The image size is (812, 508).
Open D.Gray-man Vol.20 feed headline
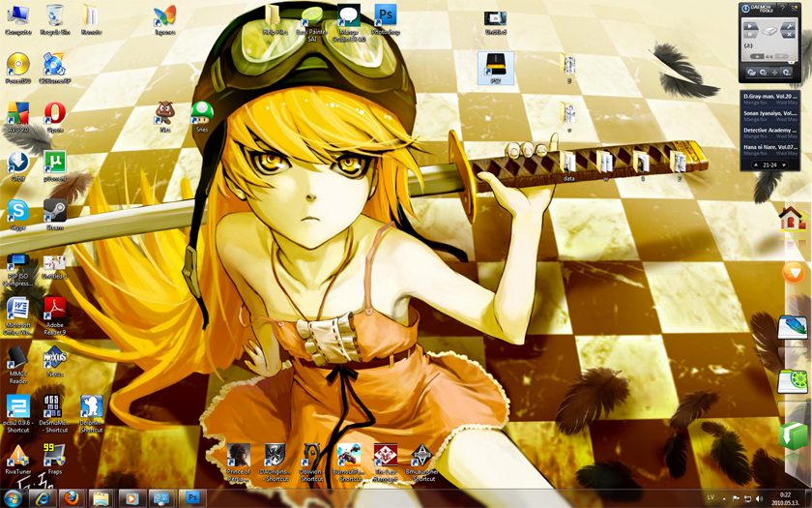[x=770, y=97]
